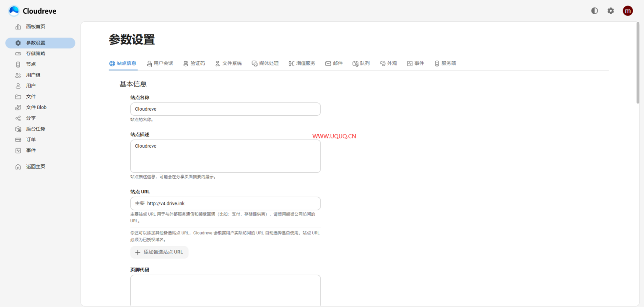Open 验证码 tab label

tap(197, 63)
